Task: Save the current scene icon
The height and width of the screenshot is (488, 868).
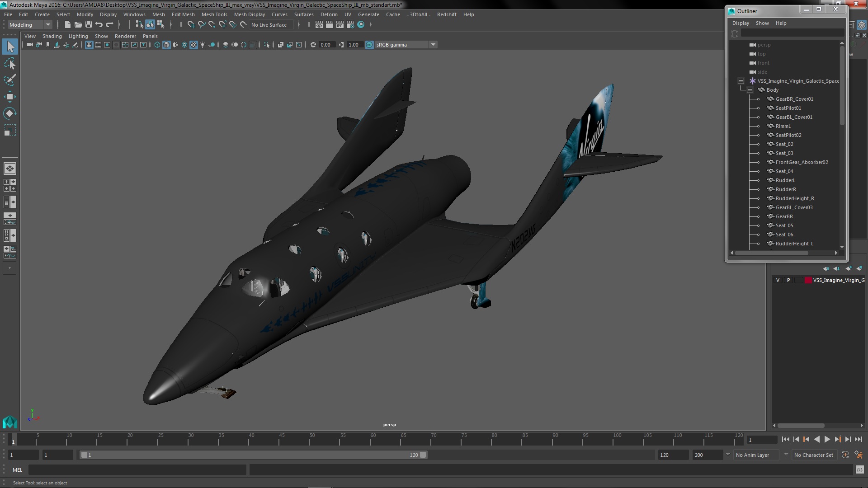Action: pyautogui.click(x=89, y=25)
